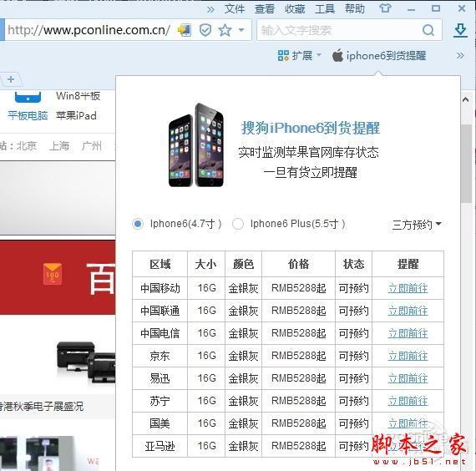This screenshot has height=471, width=476.
Task: Click the tablet icon above 平板电脑
Action: tap(28, 97)
